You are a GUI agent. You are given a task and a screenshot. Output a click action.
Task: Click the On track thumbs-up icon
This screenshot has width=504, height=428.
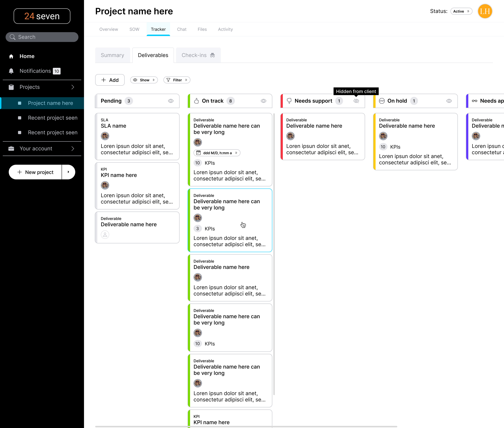pyautogui.click(x=196, y=101)
